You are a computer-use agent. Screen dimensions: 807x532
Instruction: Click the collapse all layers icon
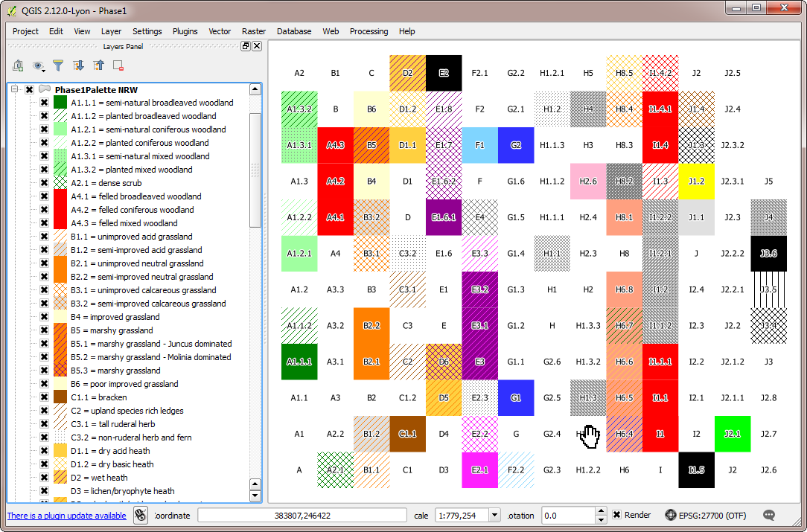pos(98,65)
